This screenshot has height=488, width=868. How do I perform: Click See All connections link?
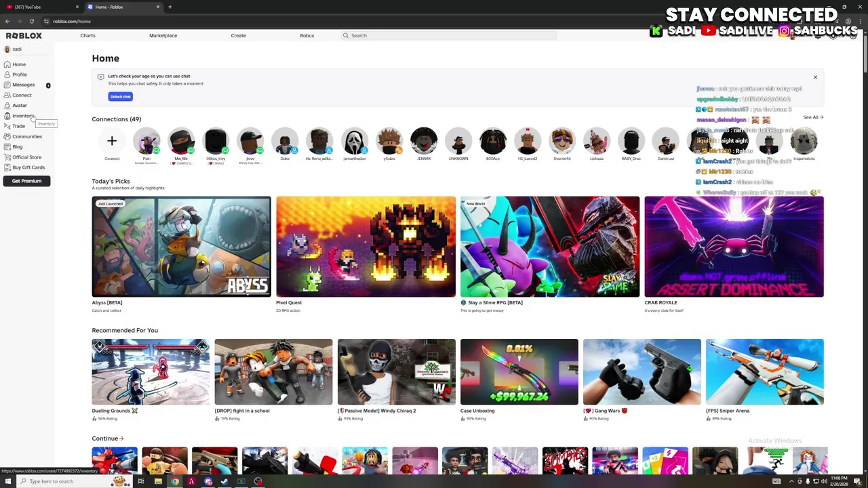pyautogui.click(x=813, y=117)
